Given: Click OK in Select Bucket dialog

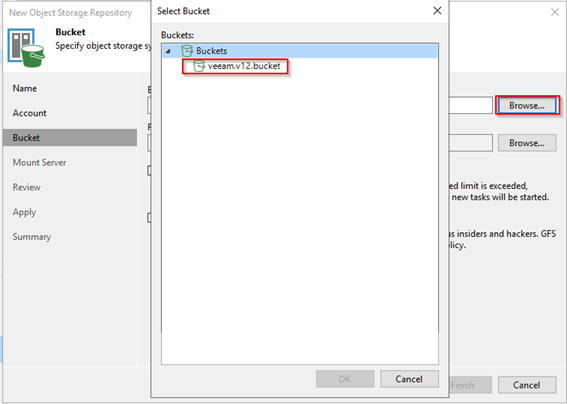Looking at the screenshot, I should click(x=345, y=379).
